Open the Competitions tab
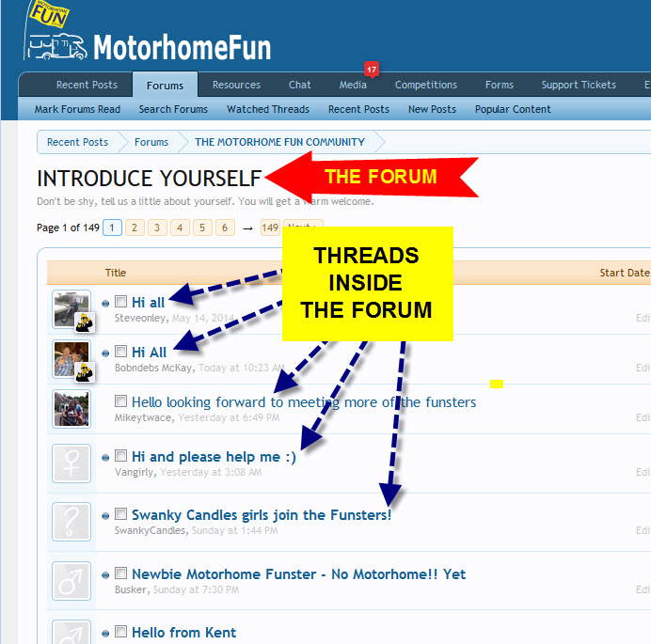Viewport: 651px width, 644px height. 426,85
